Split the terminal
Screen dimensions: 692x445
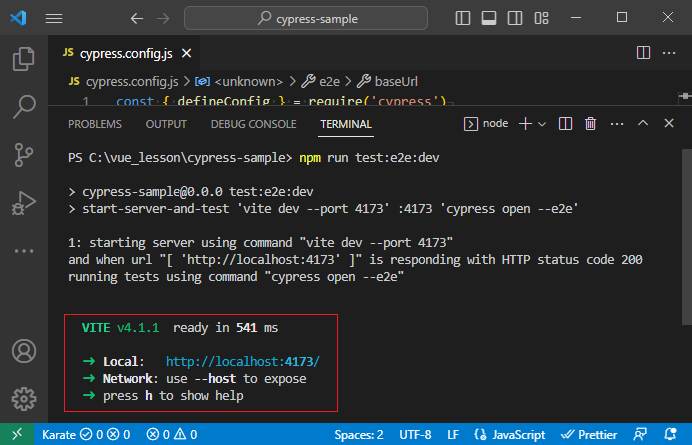point(565,124)
